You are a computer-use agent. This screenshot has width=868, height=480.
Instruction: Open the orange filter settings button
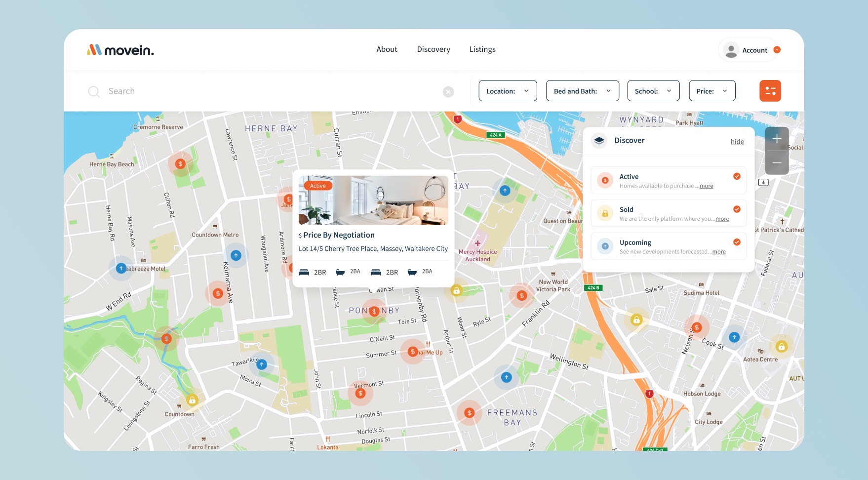pos(770,91)
